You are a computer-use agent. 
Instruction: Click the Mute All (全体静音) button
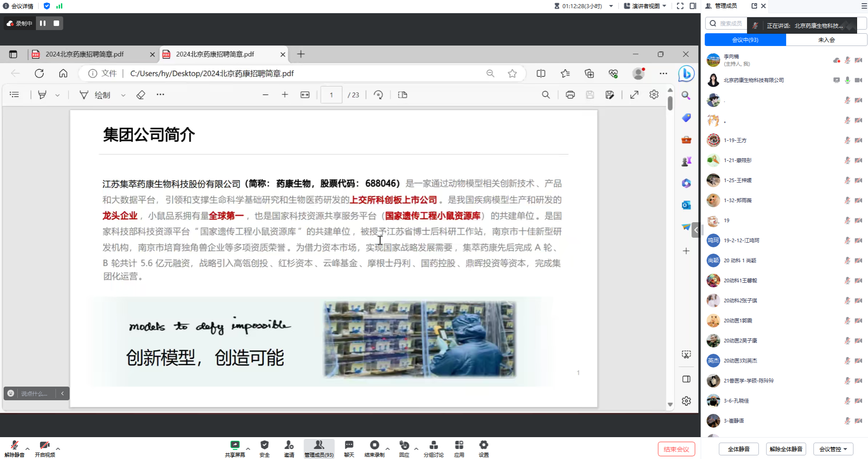click(739, 449)
